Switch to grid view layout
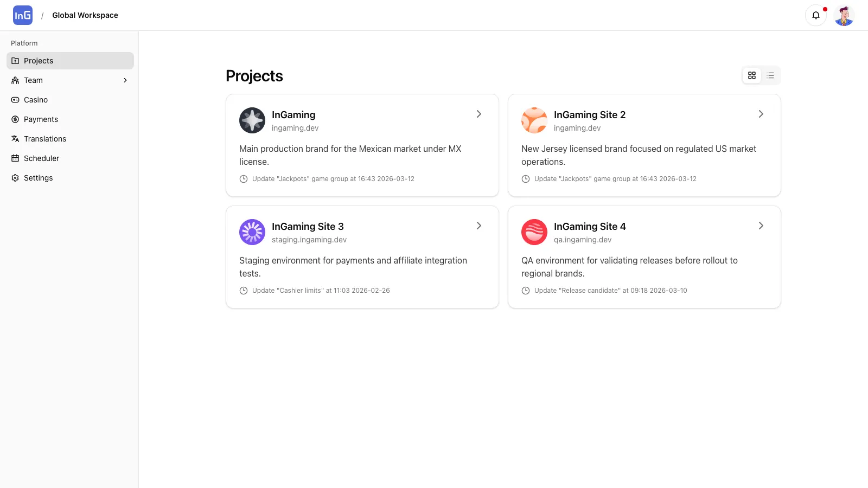The image size is (868, 488). point(752,75)
